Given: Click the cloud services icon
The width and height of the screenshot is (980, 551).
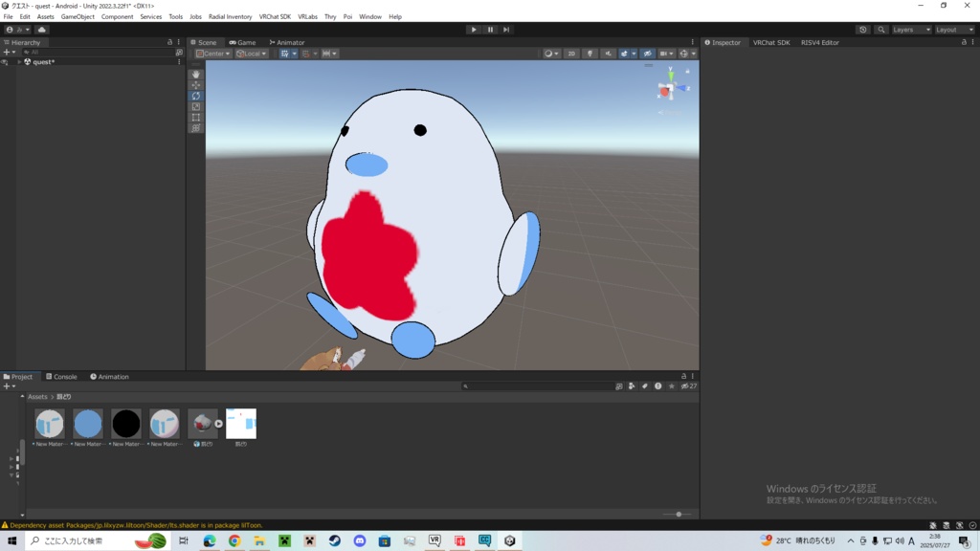Looking at the screenshot, I should [41, 30].
